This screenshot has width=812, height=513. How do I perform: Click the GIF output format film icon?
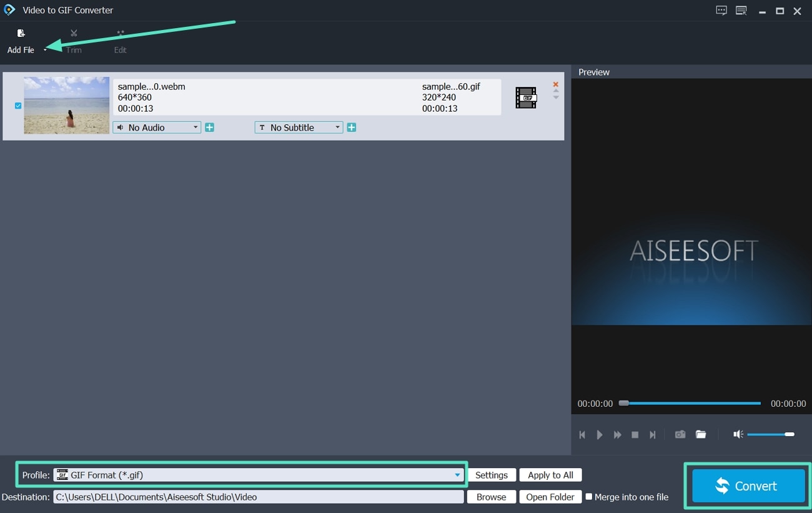tap(526, 97)
